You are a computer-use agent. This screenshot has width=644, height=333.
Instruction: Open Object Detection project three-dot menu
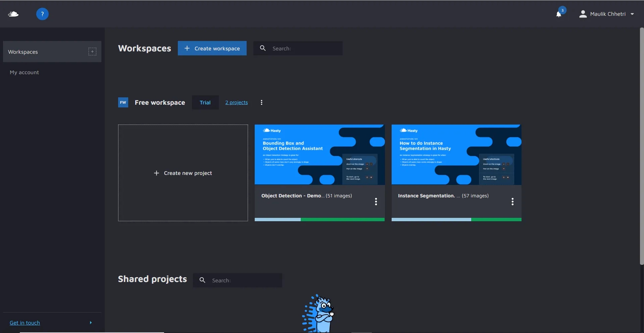click(376, 201)
